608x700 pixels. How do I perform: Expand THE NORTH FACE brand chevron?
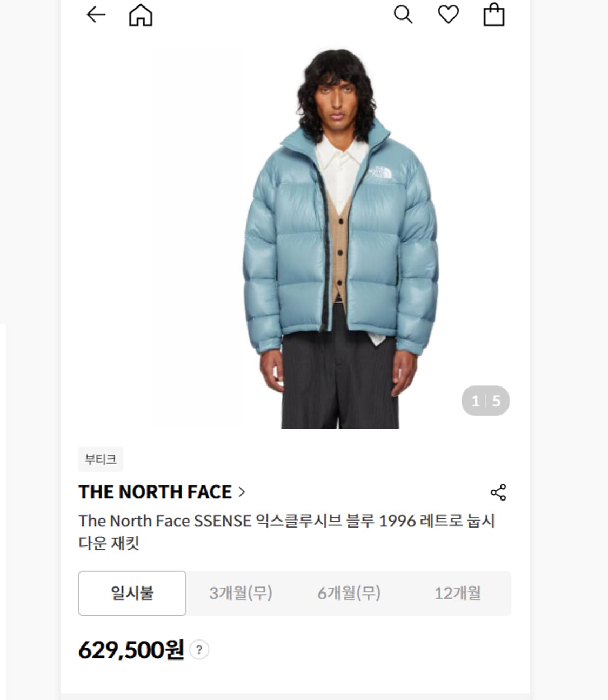point(242,492)
